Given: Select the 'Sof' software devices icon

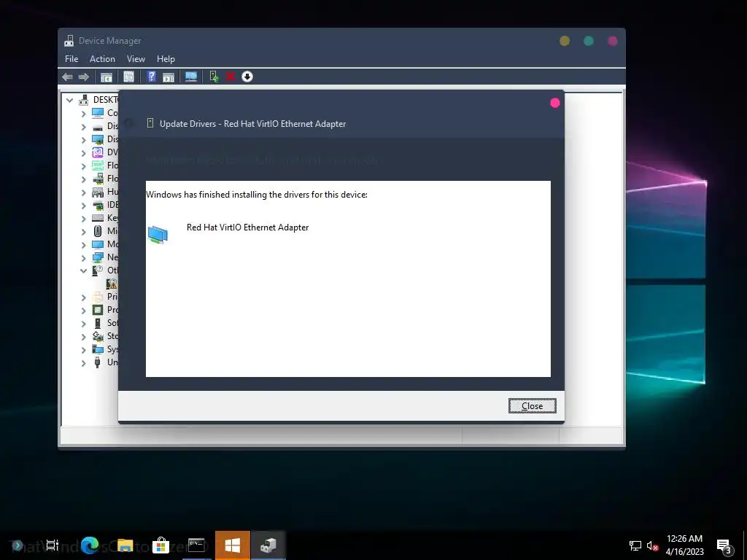Looking at the screenshot, I should pos(98,323).
